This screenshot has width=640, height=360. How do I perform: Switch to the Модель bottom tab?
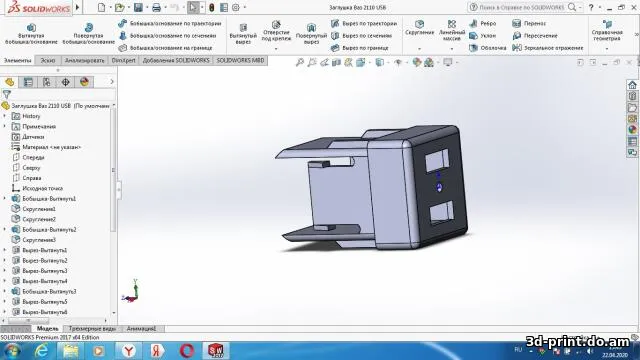(x=47, y=329)
